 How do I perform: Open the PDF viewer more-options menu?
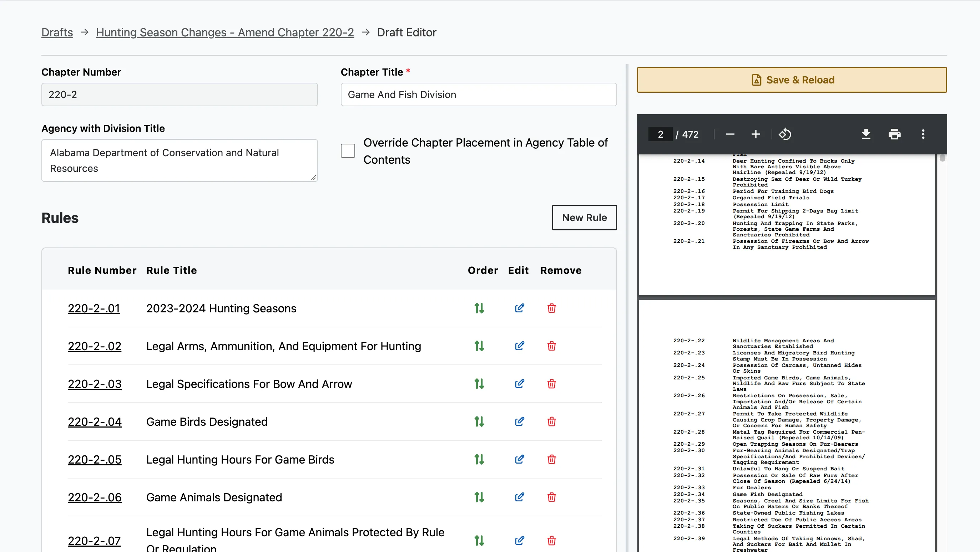click(x=923, y=134)
